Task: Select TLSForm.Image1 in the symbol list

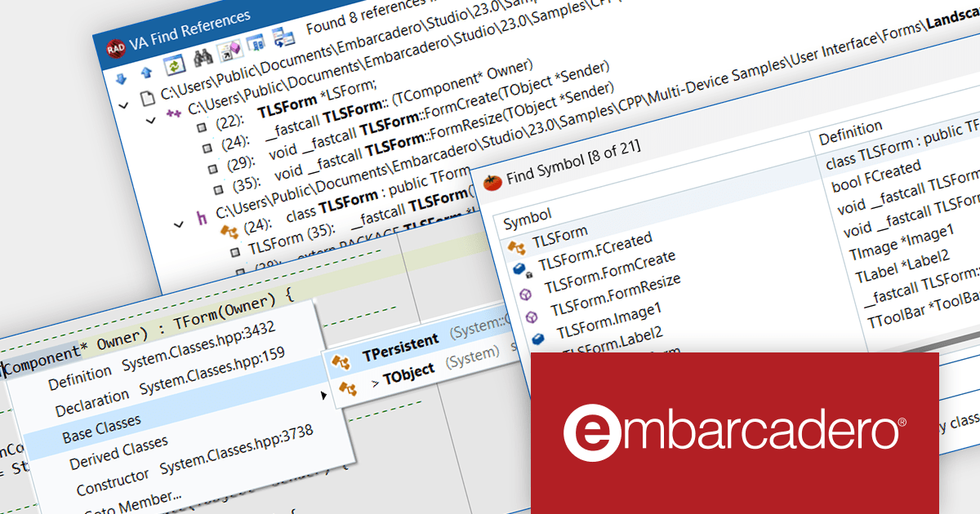Action: pos(608,319)
